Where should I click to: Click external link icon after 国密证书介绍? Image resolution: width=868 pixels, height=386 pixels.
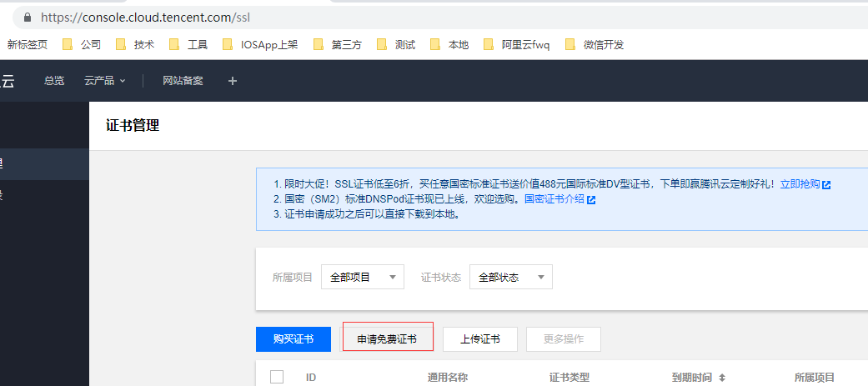click(x=590, y=199)
